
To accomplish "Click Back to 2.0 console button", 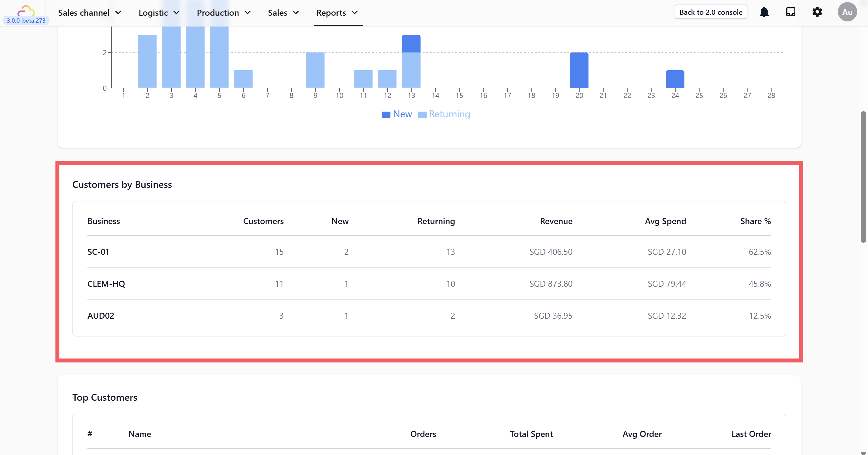I will pos(711,12).
